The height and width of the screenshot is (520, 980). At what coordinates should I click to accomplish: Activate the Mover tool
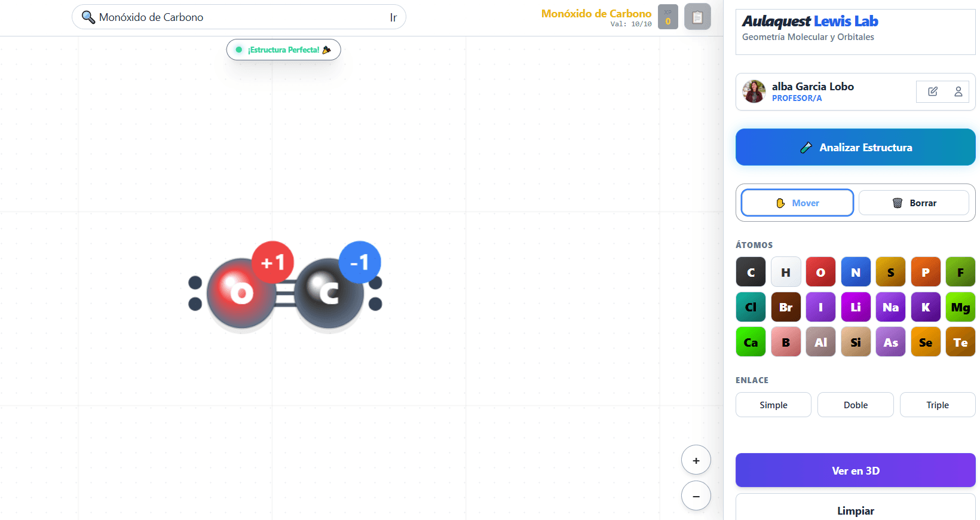point(797,203)
